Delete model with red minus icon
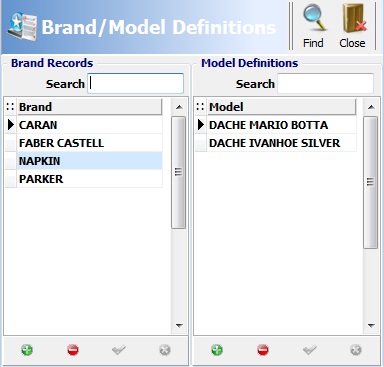 (x=263, y=350)
